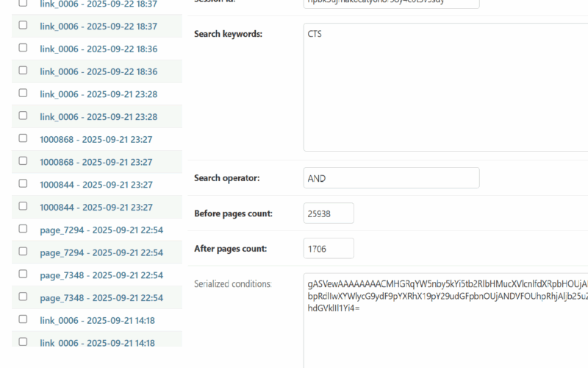This screenshot has height=368, width=588.
Task: Click the After pages count field
Action: [329, 248]
